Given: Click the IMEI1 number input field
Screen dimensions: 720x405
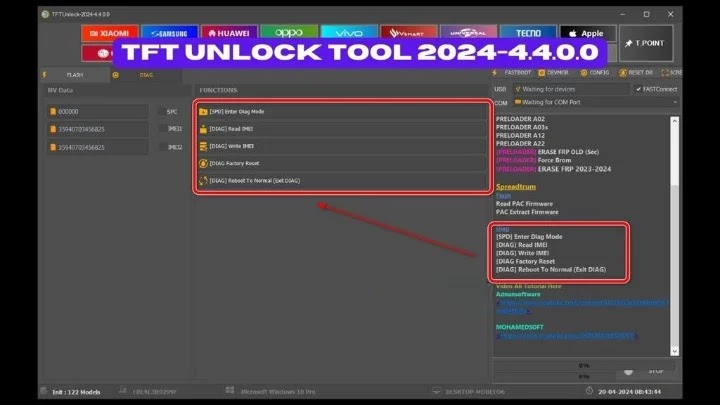Looking at the screenshot, I should (x=98, y=129).
